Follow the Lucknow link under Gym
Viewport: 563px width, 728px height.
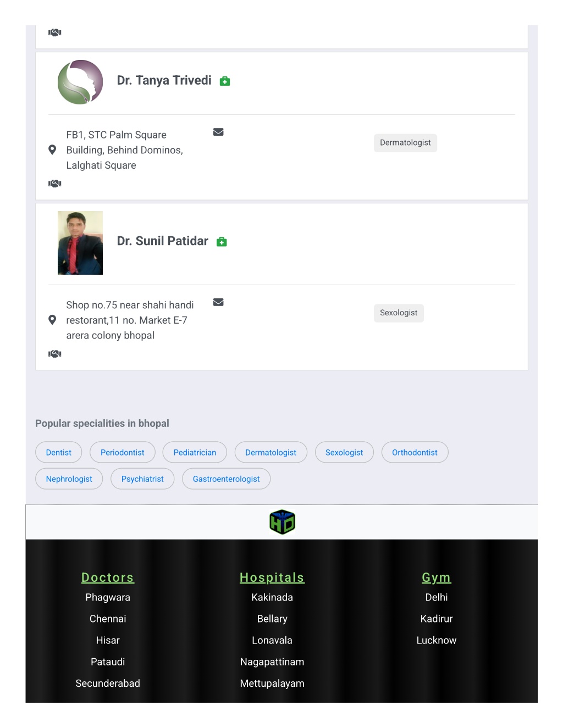437,640
